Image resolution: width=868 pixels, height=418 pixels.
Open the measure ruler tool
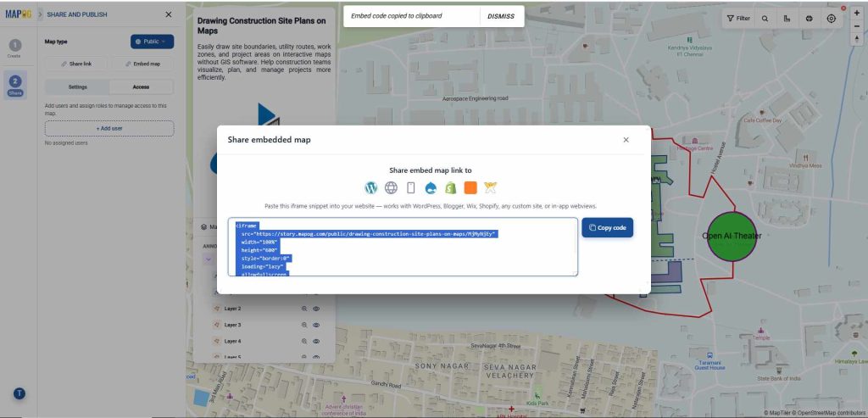787,19
